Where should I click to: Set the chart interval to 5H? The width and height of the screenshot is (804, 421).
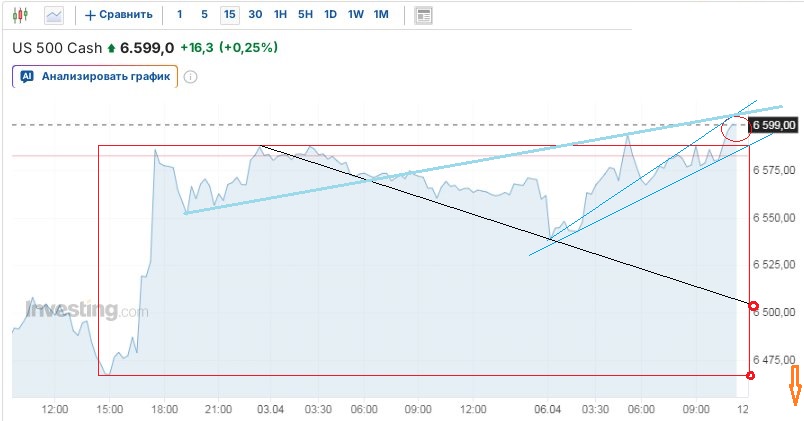(x=305, y=15)
